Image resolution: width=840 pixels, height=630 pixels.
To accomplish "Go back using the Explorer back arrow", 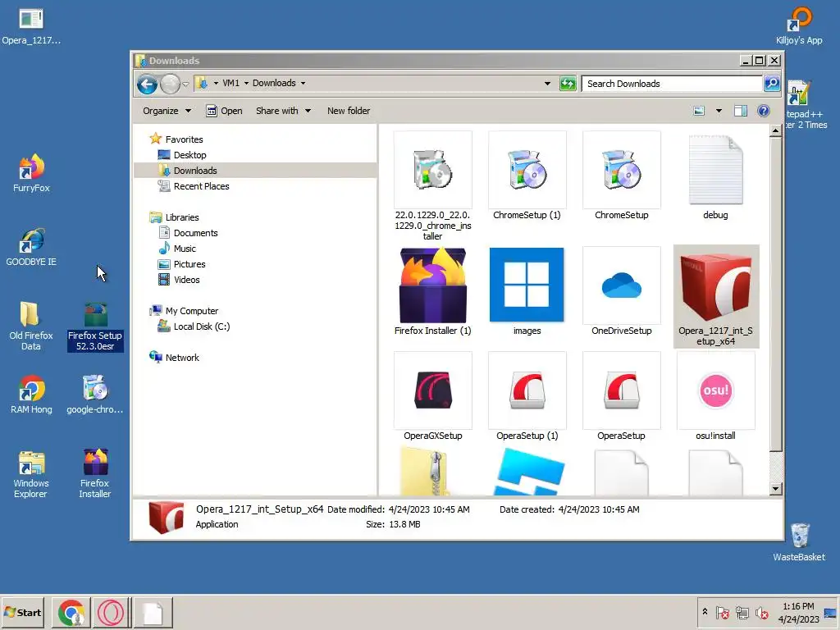I will (148, 84).
